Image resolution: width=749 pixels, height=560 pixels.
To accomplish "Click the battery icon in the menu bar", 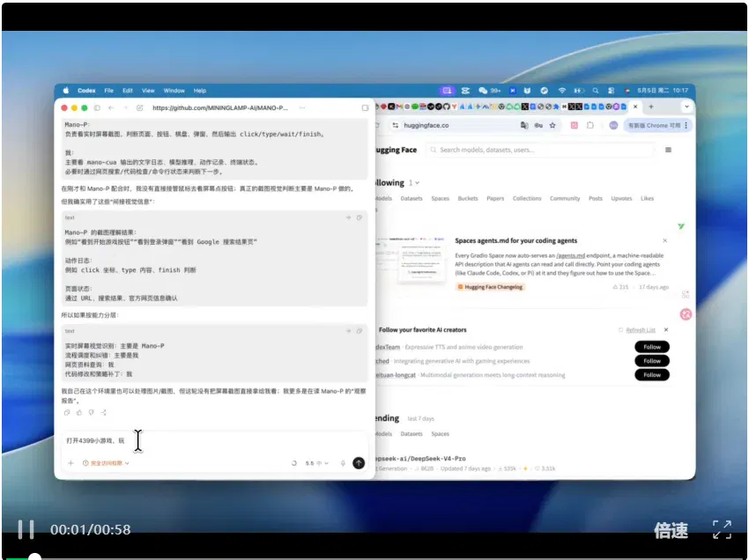I will click(x=579, y=90).
